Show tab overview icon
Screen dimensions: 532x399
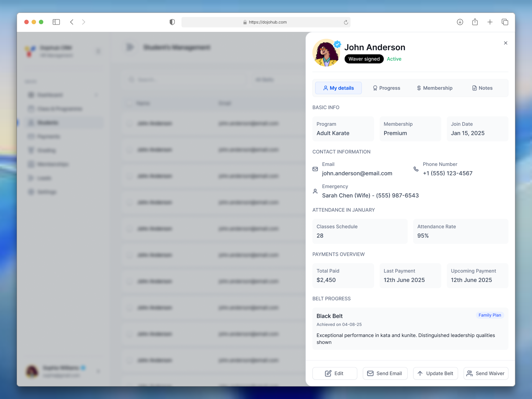point(505,22)
